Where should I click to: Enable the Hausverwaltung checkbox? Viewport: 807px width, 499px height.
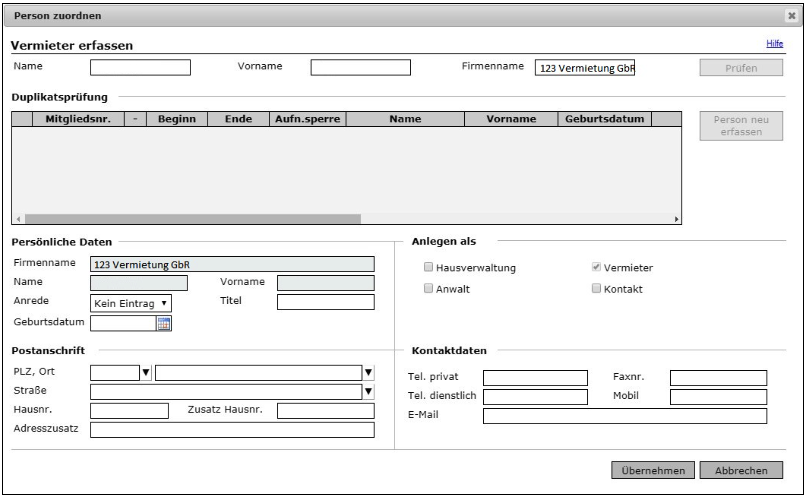pos(429,268)
